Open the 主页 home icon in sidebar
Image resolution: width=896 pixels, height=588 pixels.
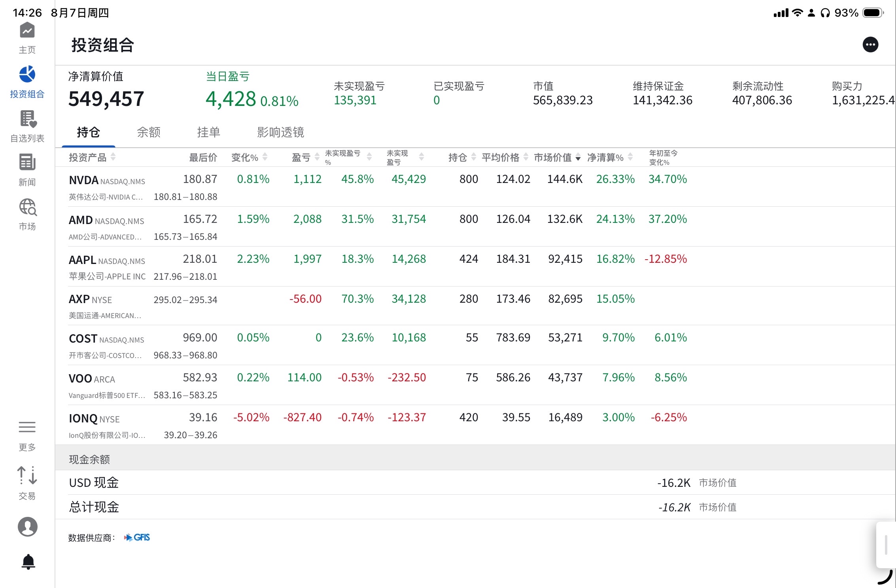tap(27, 30)
